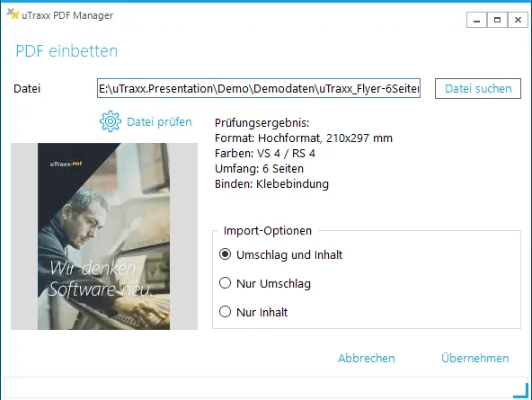The width and height of the screenshot is (532, 400).
Task: Close the uTraxx PDF Manager window
Action: click(x=518, y=20)
